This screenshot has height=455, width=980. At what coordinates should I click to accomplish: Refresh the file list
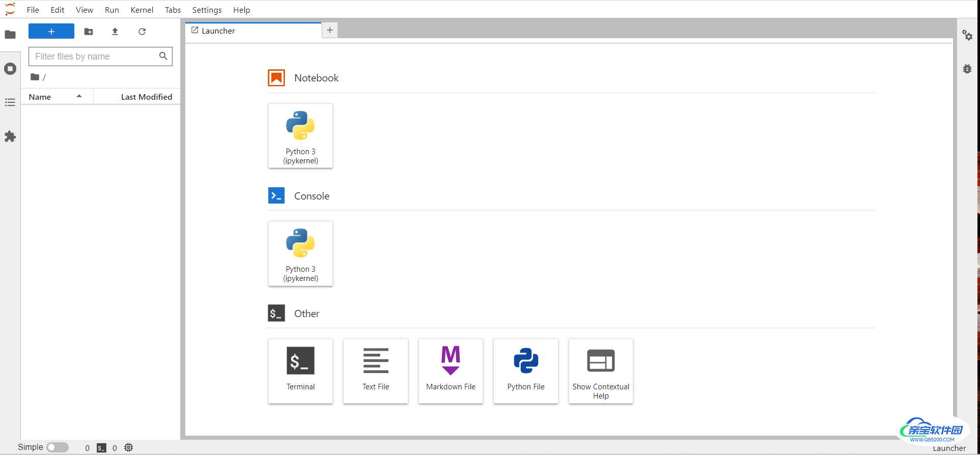pos(142,32)
